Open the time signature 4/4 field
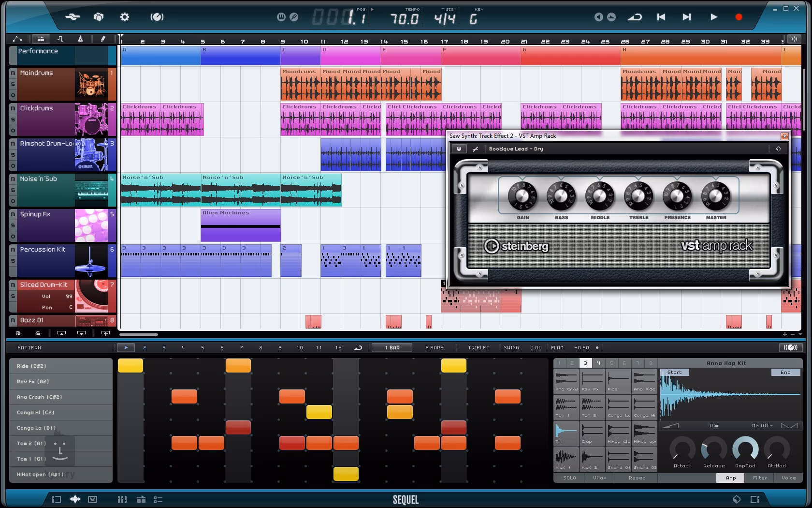The image size is (812, 508). click(444, 19)
